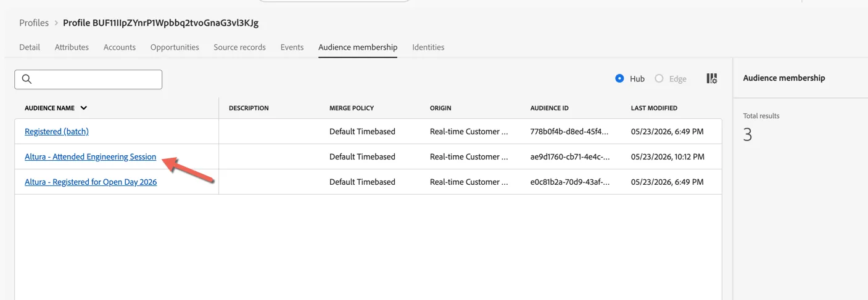
Task: Click the profile ID breadcrumb title
Action: (160, 23)
